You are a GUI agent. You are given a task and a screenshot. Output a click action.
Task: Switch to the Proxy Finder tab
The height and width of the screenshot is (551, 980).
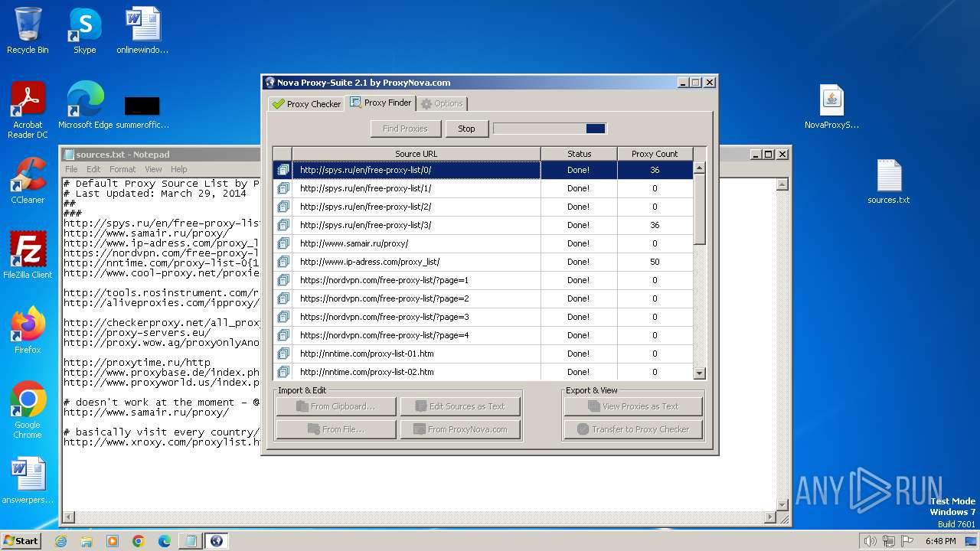pyautogui.click(x=381, y=103)
